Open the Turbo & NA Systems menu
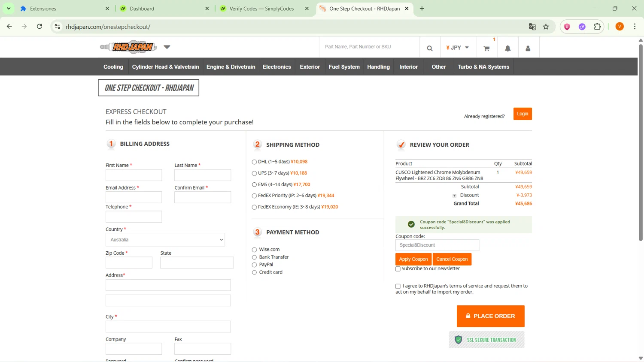The width and height of the screenshot is (644, 362). pos(483,67)
